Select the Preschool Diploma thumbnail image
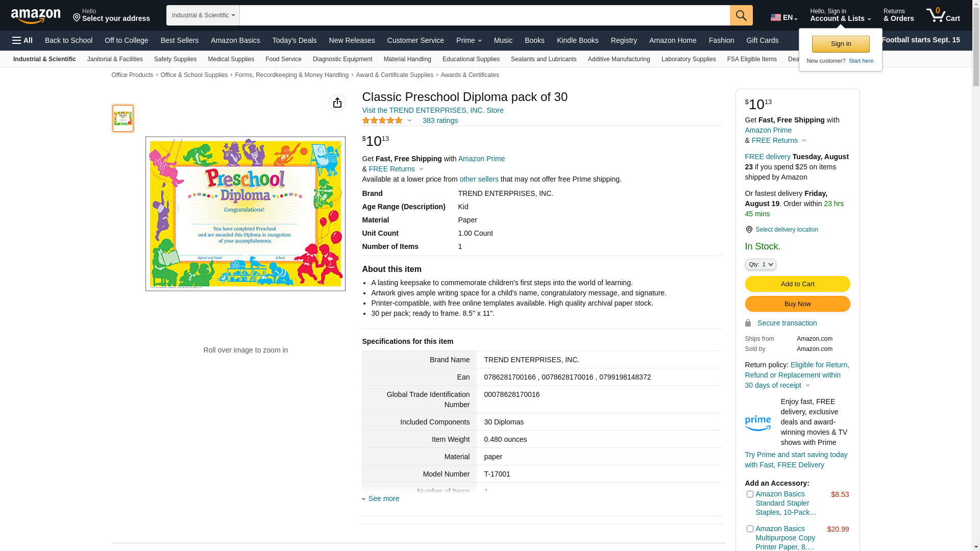Viewport: 980px width, 551px height. point(123,118)
